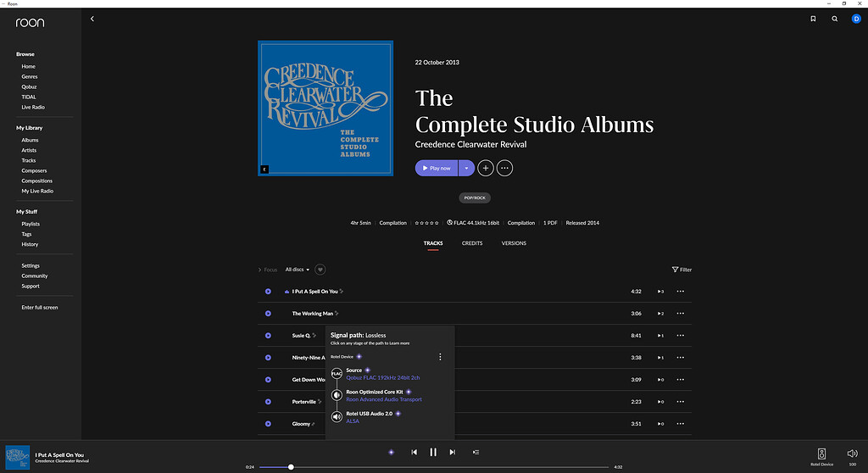Skip to next track
Viewport: 868px width, 473px height.
coord(453,453)
